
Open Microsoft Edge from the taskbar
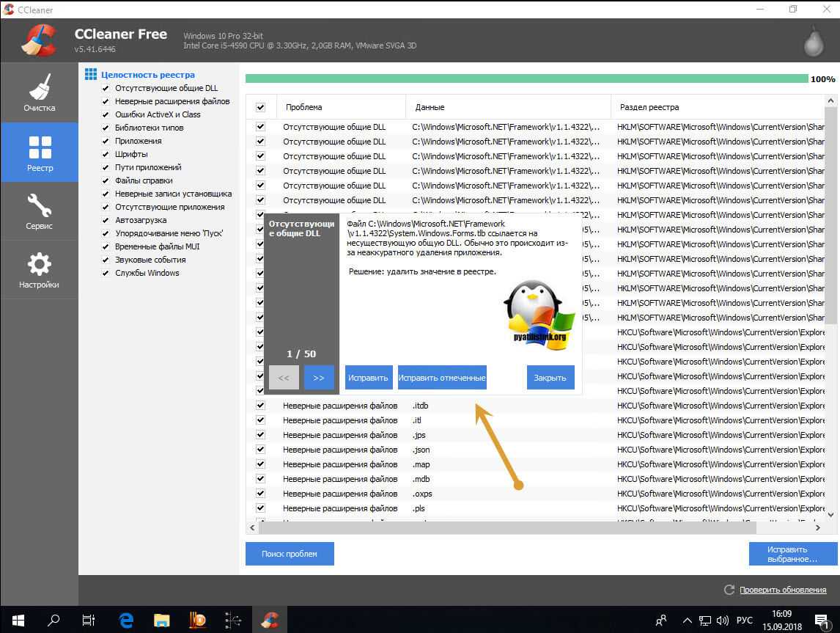coord(126,620)
